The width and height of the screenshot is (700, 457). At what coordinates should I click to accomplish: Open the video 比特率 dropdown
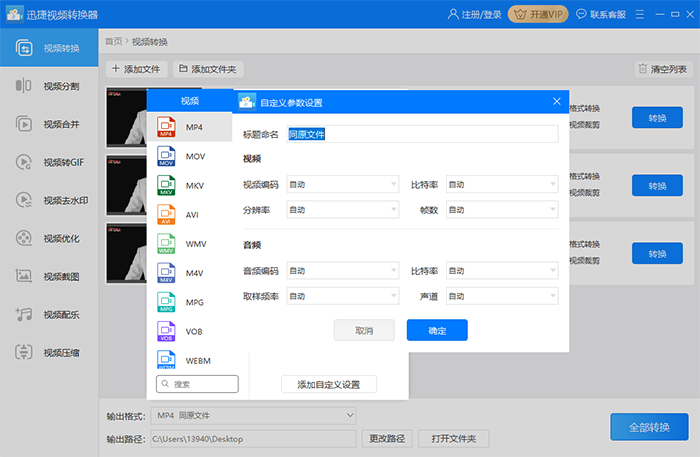[x=502, y=184]
